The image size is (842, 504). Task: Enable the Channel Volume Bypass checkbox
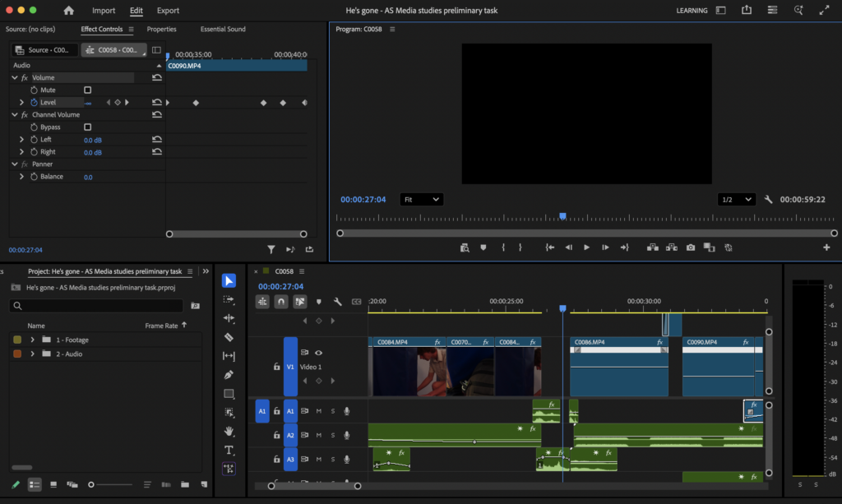pyautogui.click(x=88, y=127)
